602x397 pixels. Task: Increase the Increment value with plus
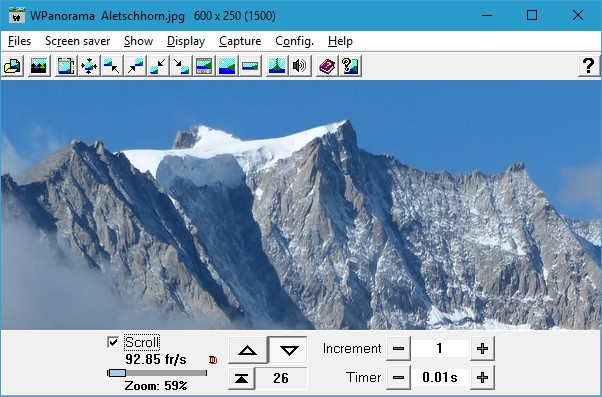(x=482, y=349)
